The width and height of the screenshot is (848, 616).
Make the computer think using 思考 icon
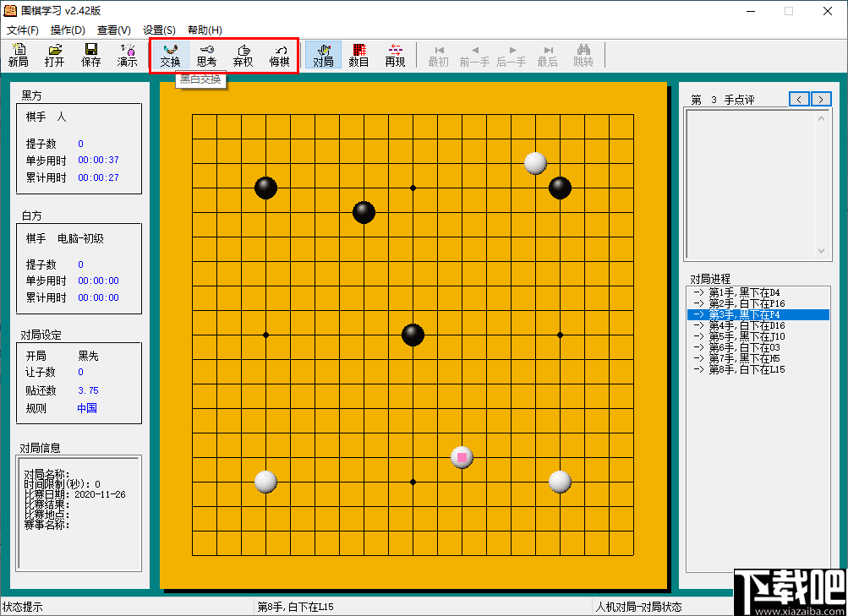click(205, 55)
